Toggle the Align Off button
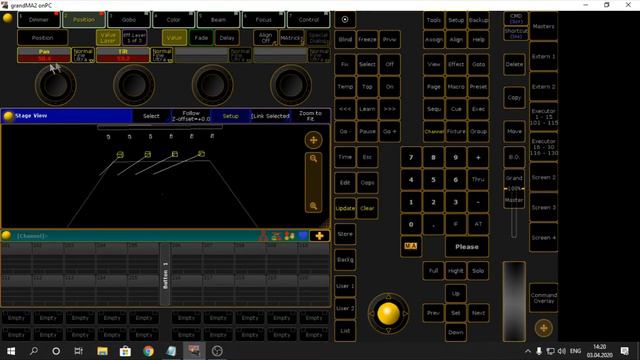This screenshot has height=360, width=640. [265, 38]
